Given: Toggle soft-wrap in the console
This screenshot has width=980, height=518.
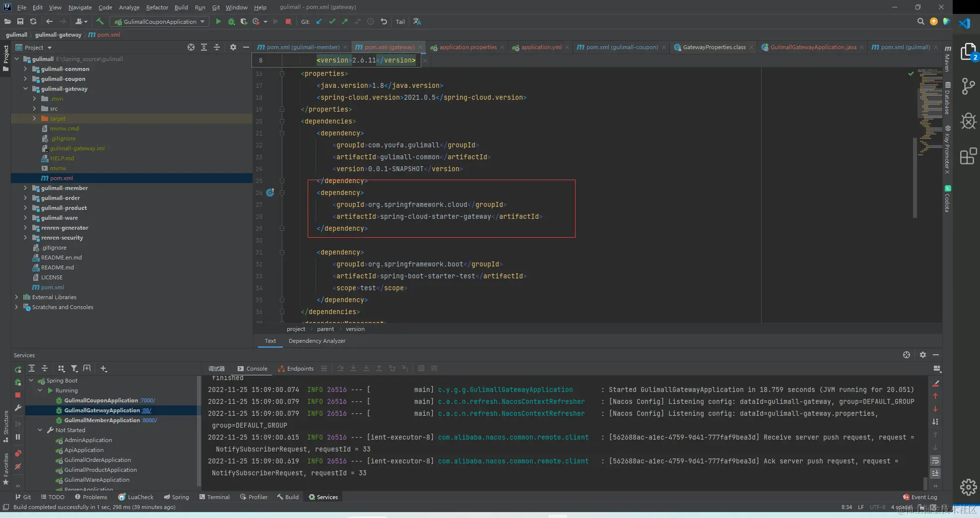Looking at the screenshot, I should pos(935,460).
